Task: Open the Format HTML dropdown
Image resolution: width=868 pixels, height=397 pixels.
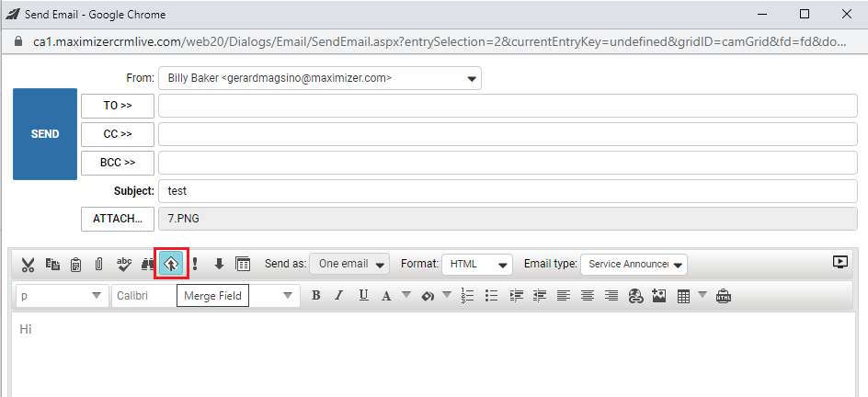Action: [x=477, y=265]
